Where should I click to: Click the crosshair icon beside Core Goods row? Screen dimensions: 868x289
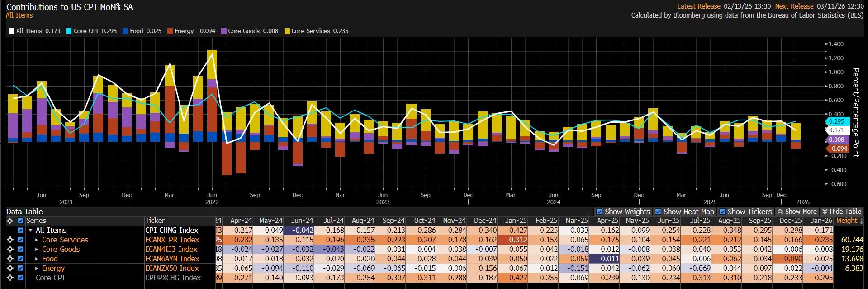[x=10, y=249]
